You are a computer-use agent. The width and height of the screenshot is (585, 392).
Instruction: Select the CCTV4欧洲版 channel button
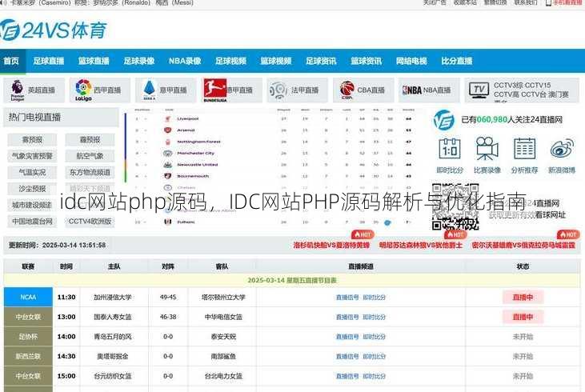click(x=90, y=221)
